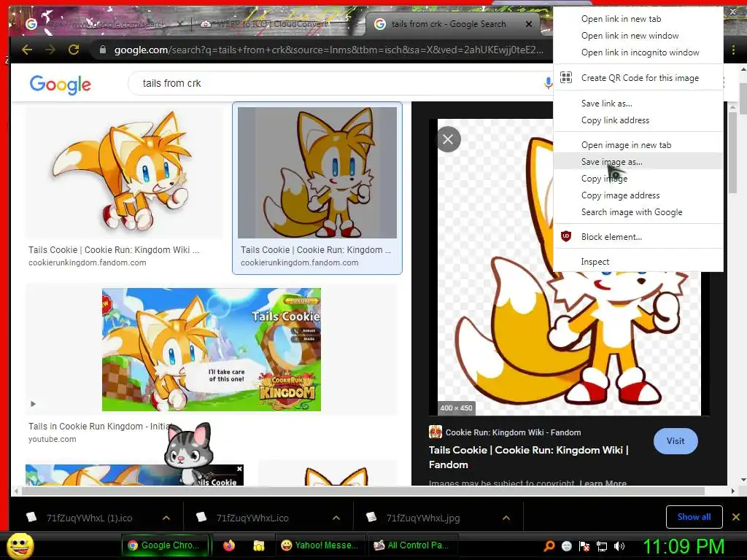The height and width of the screenshot is (560, 747).
Task: Click the Learn More copyright link
Action: (603, 483)
